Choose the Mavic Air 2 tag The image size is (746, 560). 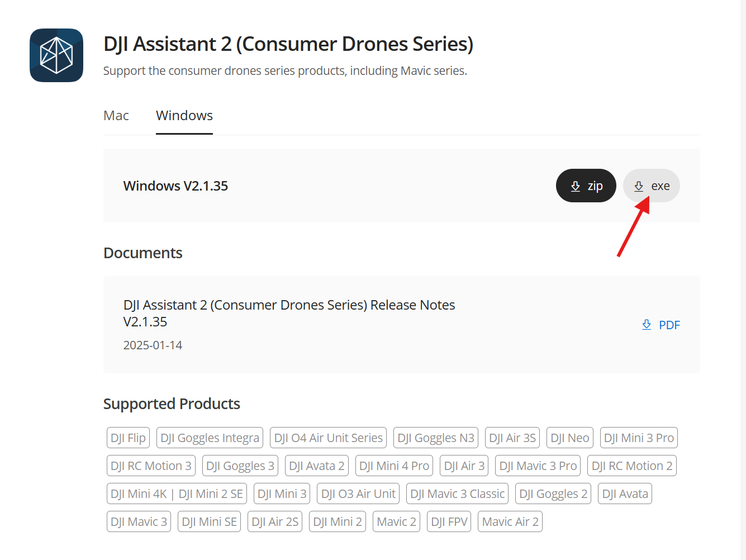[510, 521]
